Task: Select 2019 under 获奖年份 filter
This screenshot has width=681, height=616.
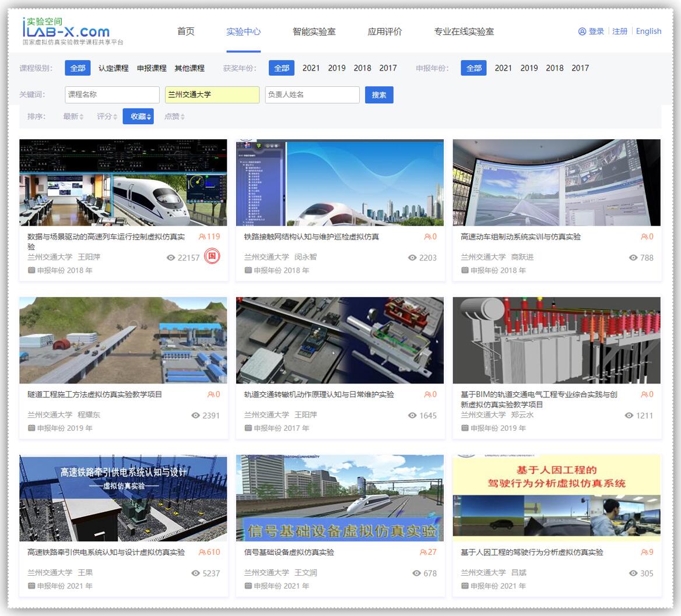Action: [x=336, y=68]
